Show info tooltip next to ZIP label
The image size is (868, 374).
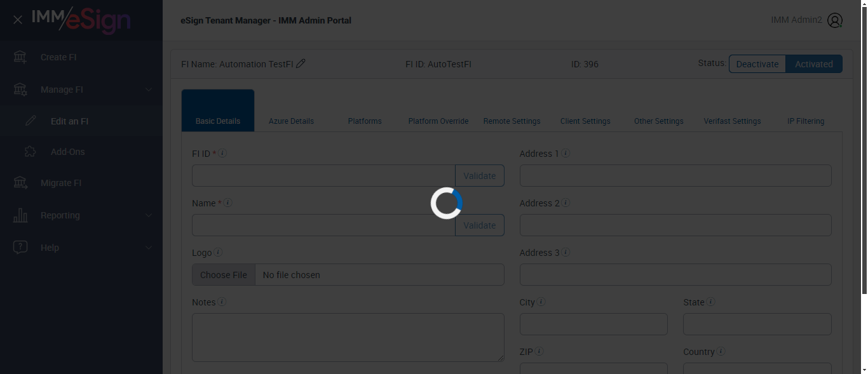tap(539, 351)
